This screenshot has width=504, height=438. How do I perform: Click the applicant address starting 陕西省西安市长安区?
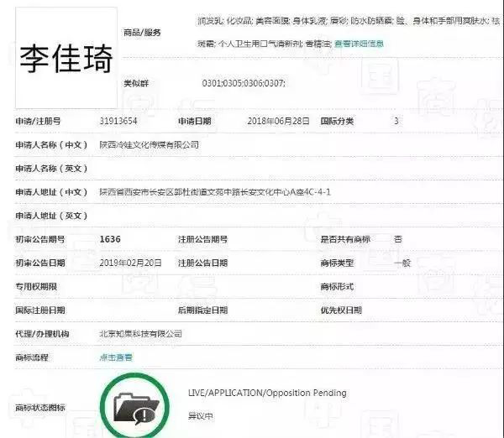215,192
